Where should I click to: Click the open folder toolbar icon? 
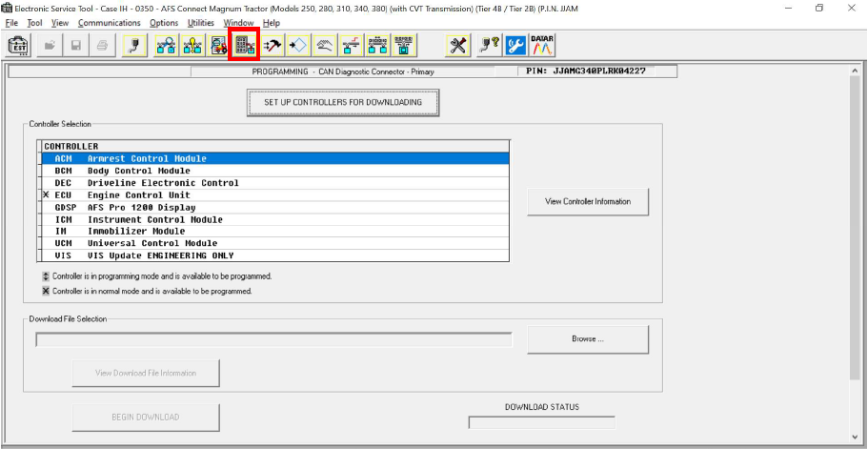click(50, 46)
